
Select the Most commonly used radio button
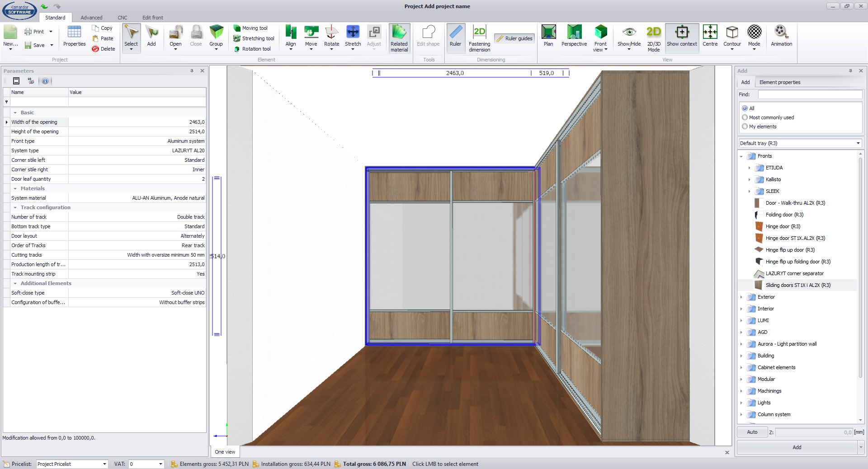click(745, 117)
